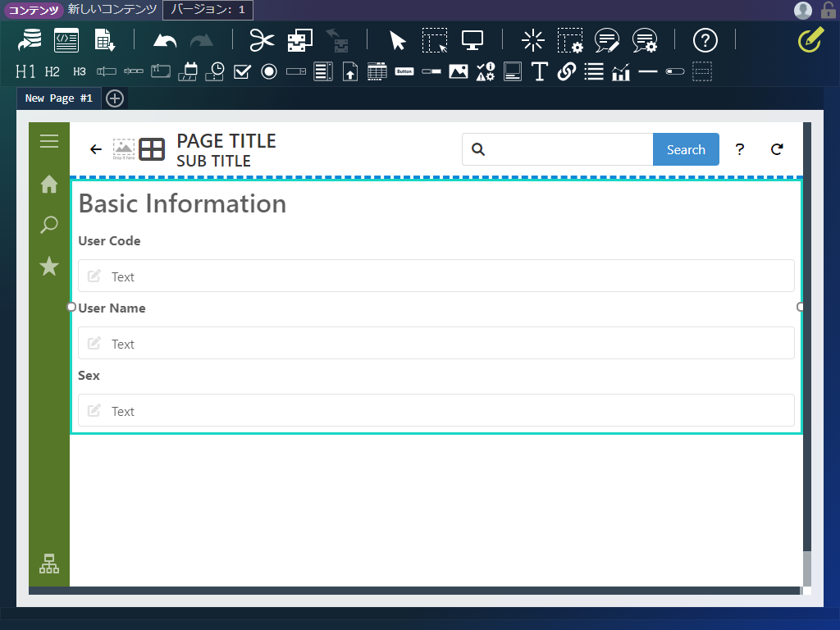
Task: Insert a text label component
Action: pyautogui.click(x=540, y=71)
